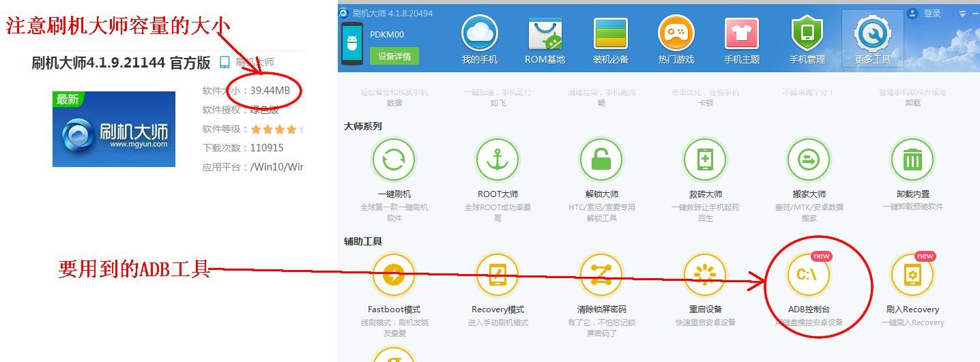Select the 救砖大师 rescue tool

pos(705,160)
